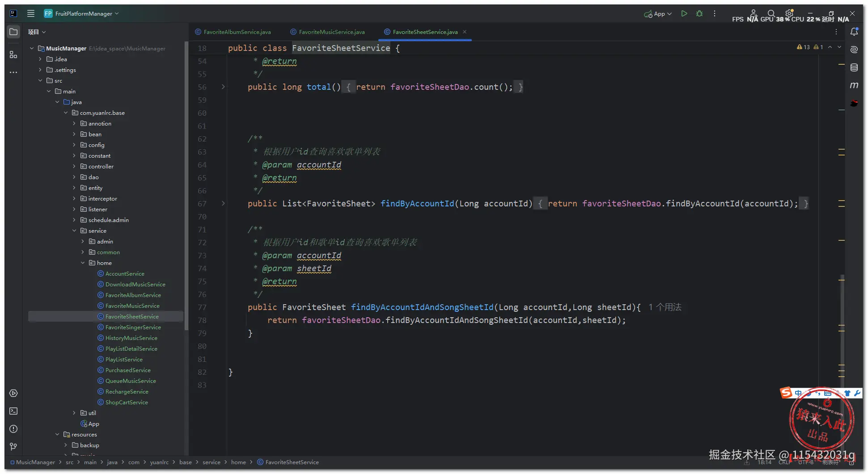Click the home breadcrumb segment
Viewport: 868px width, 474px height.
(238, 462)
